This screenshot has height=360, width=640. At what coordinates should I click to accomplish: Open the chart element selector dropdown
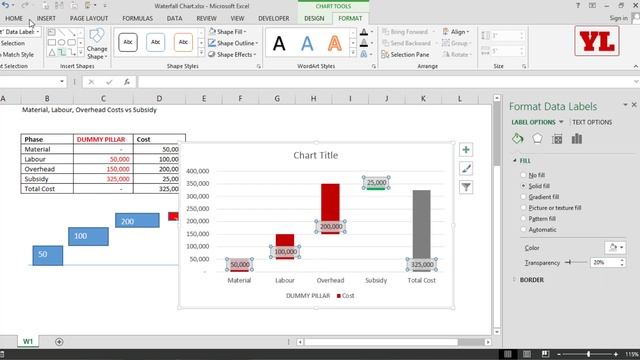coord(38,31)
